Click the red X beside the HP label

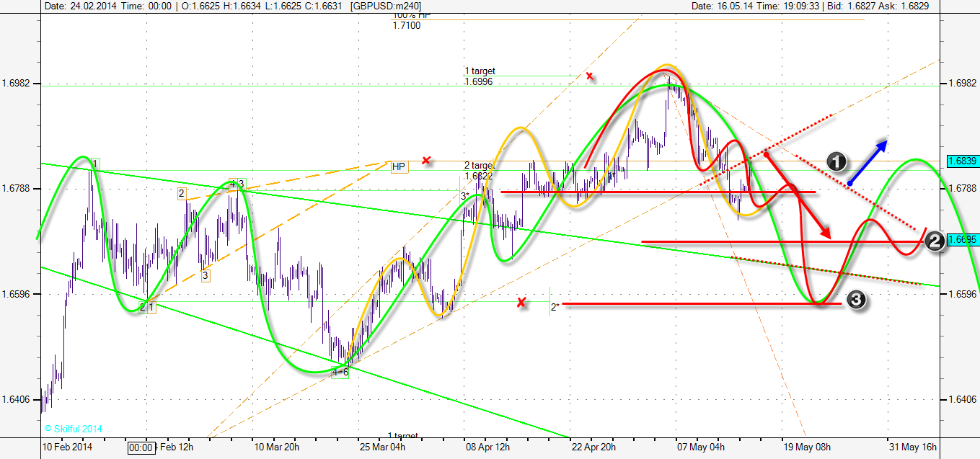coord(427,159)
